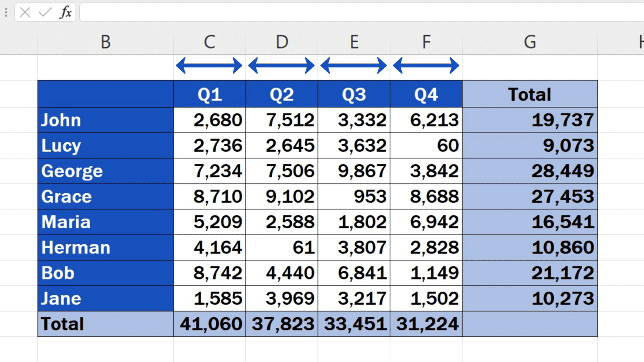Select the bottom Total row label
This screenshot has height=362, width=644.
click(105, 323)
